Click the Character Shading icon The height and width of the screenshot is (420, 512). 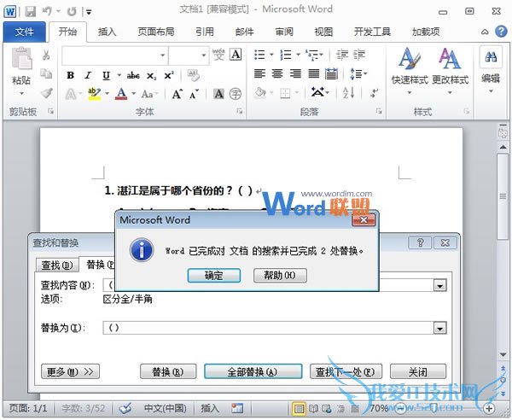tap(218, 94)
